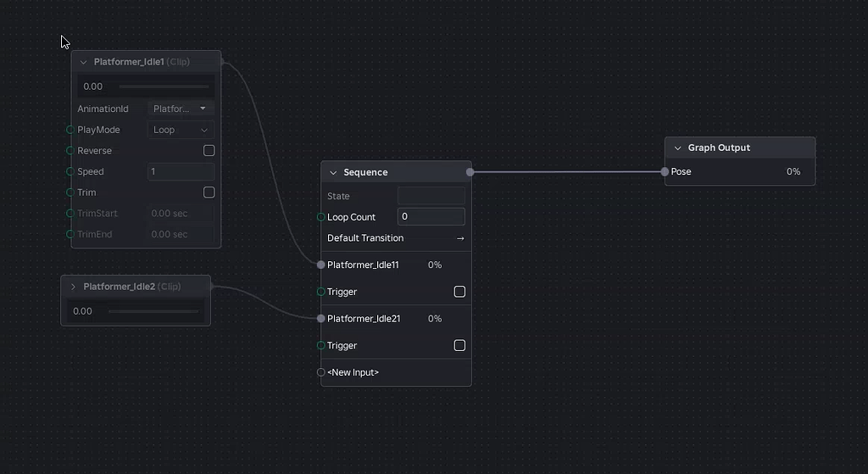Click the Reverse input pin
Viewport: 868px width, 474px height.
coord(70,151)
